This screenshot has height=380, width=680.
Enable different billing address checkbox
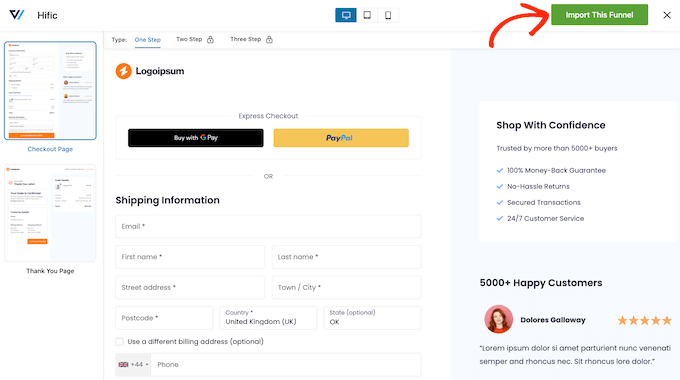click(120, 342)
